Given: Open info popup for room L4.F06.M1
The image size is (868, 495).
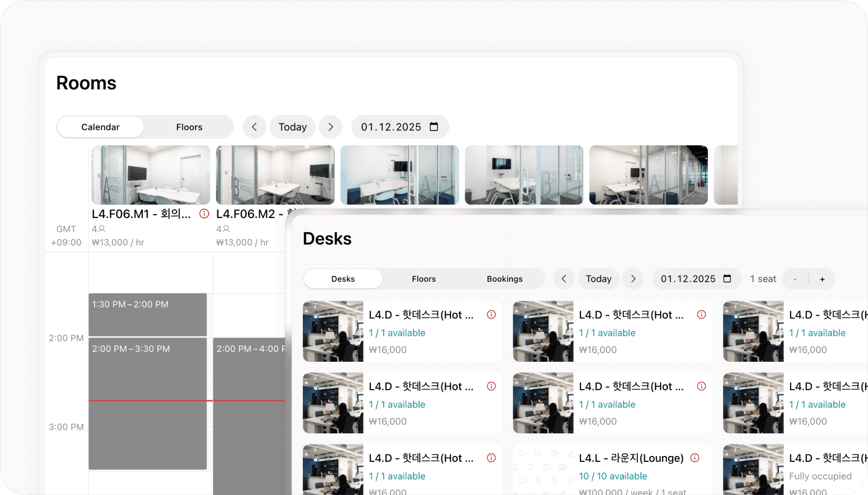Looking at the screenshot, I should 203,214.
